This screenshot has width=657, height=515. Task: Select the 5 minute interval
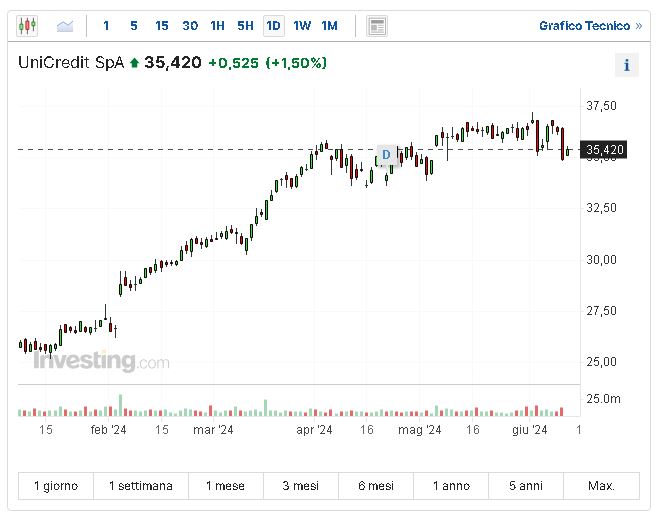pos(134,26)
